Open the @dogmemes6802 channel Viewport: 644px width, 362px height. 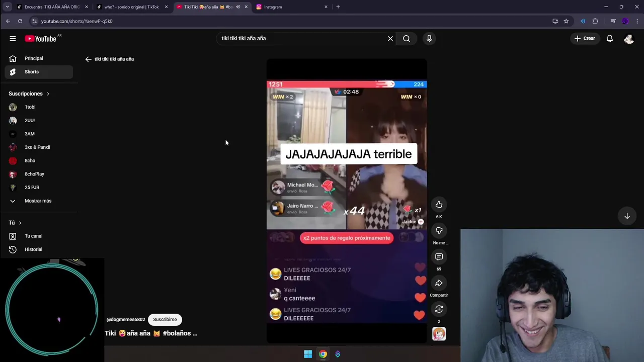point(126,320)
